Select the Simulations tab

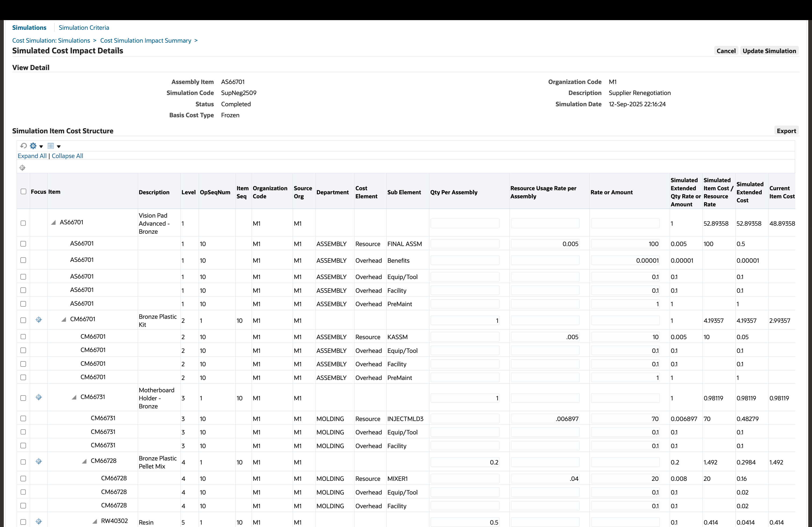pos(29,27)
